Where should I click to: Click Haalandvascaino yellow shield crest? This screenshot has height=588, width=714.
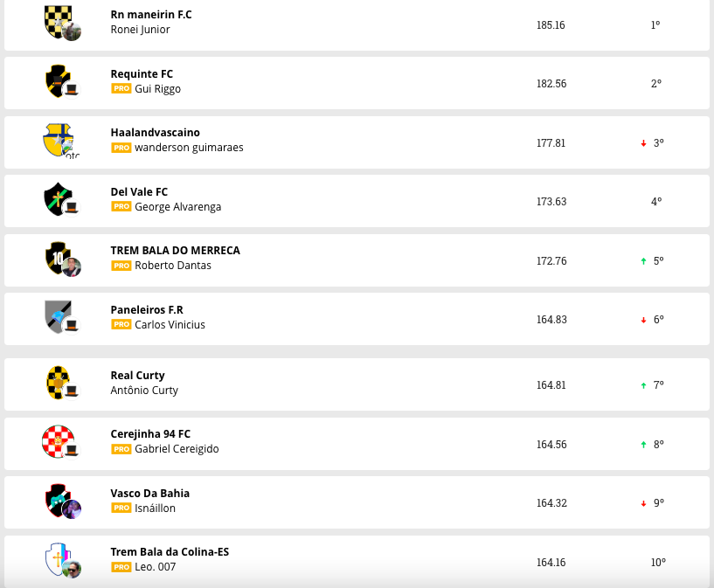(x=58, y=140)
